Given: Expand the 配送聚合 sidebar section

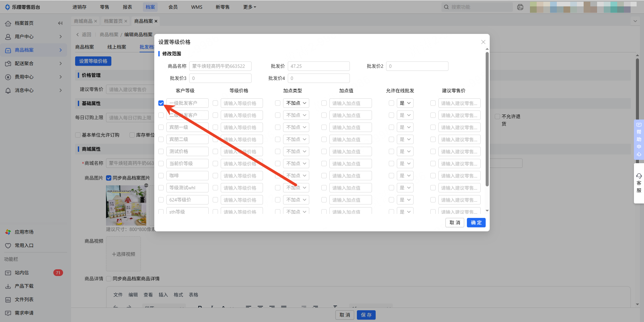Looking at the screenshot, I should tap(61, 63).
